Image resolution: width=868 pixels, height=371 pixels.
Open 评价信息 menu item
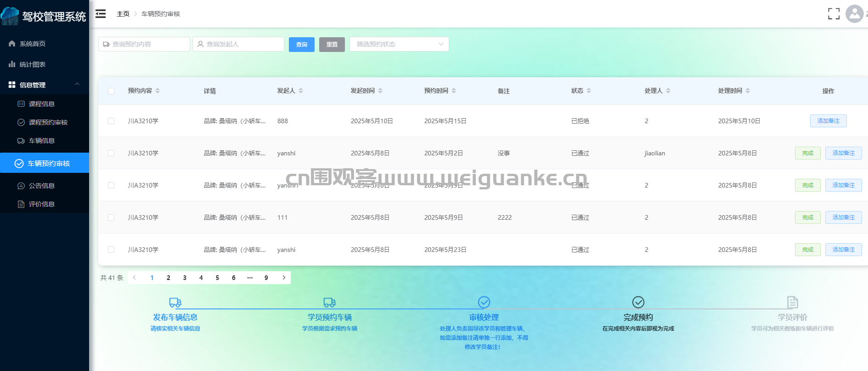[45, 204]
